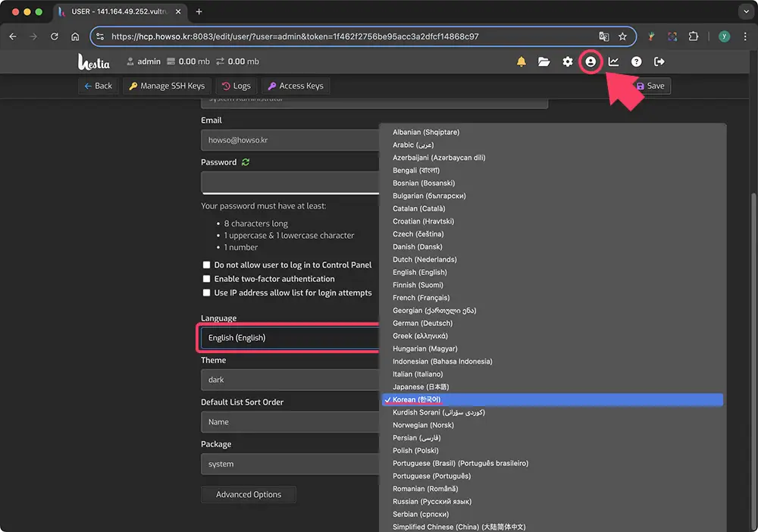The height and width of the screenshot is (532, 758).
Task: Open the Language dropdown
Action: click(290, 338)
